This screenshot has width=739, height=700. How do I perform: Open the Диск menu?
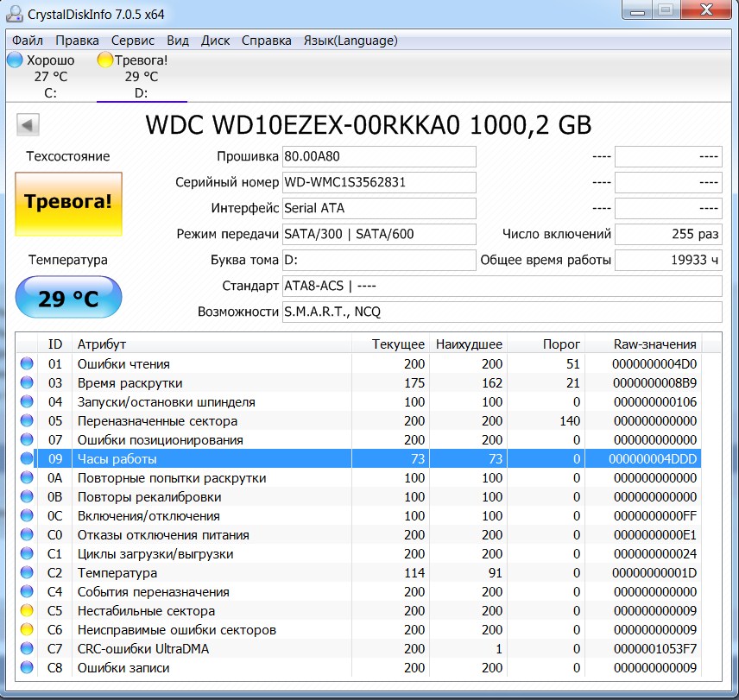[x=215, y=41]
